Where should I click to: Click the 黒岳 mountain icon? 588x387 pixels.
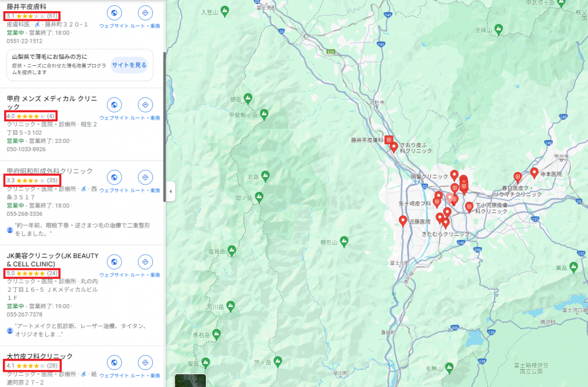[573, 268]
